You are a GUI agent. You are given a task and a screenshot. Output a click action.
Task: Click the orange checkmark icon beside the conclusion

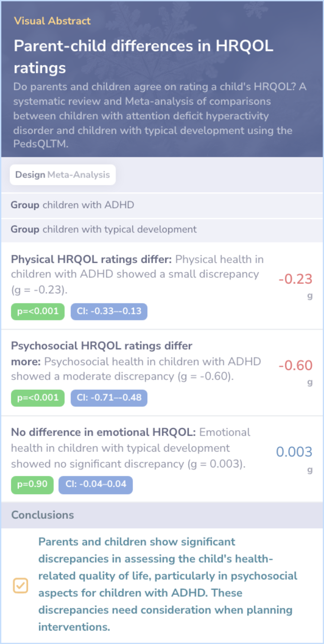[x=20, y=585]
